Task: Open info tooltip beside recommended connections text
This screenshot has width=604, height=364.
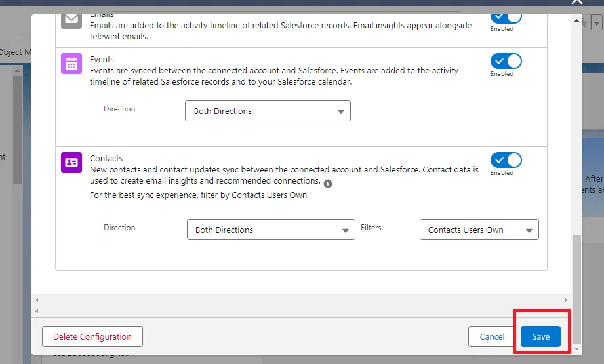Action: click(328, 184)
